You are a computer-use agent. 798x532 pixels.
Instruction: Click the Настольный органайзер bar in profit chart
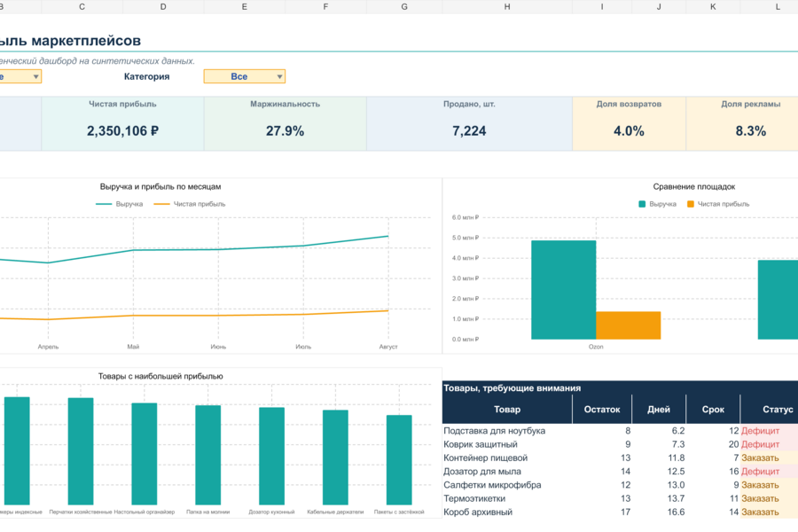coord(145,454)
